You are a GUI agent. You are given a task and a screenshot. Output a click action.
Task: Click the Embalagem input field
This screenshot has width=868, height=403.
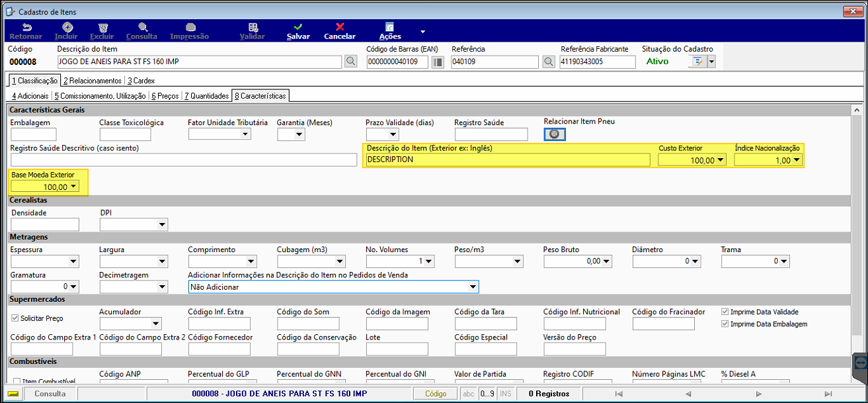click(x=34, y=134)
